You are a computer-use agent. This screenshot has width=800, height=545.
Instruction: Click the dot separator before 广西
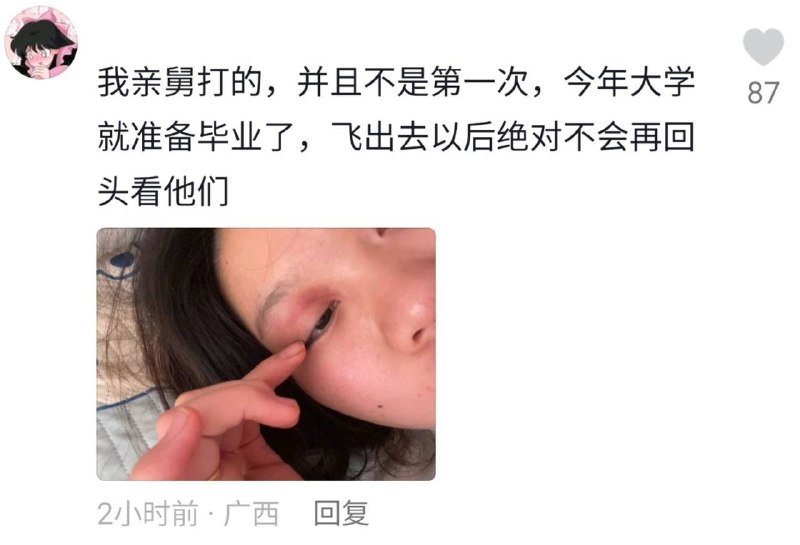pyautogui.click(x=211, y=514)
